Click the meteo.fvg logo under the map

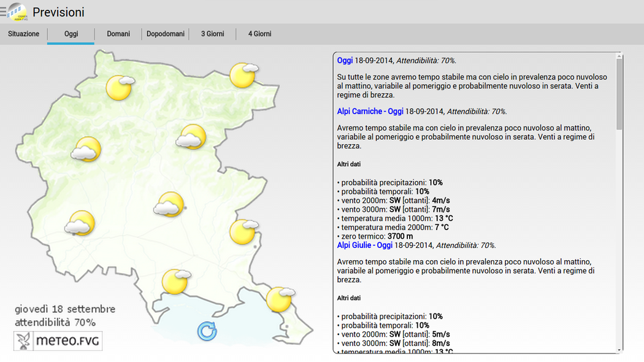tap(58, 341)
